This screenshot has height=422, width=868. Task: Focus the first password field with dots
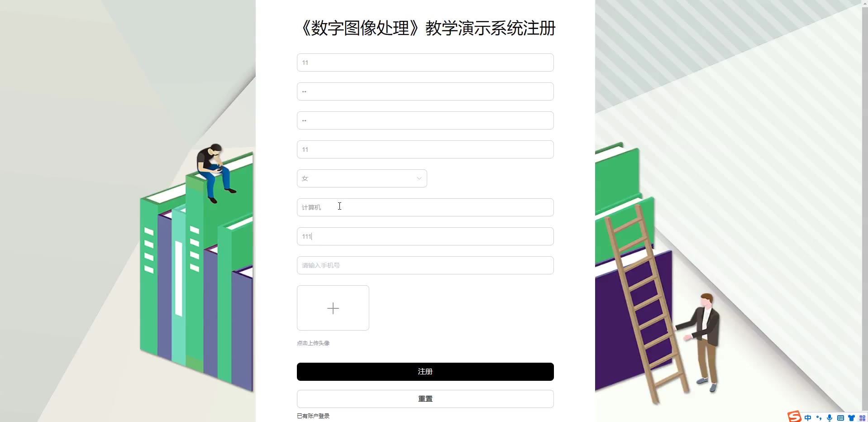[x=425, y=91]
